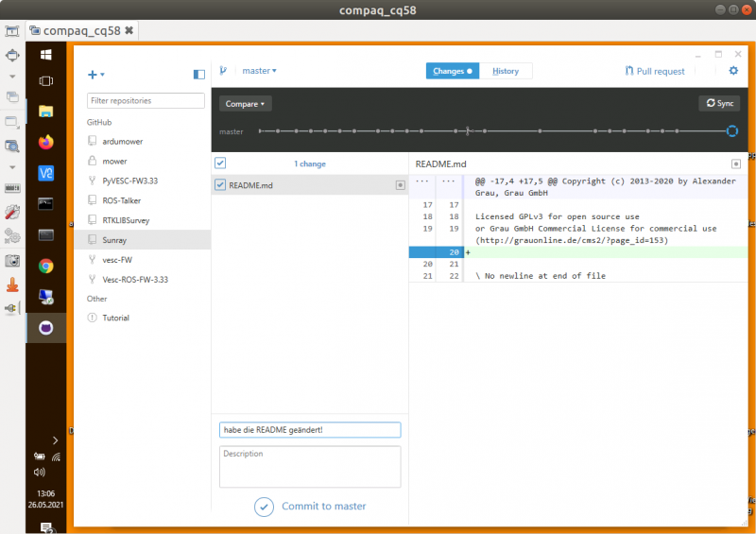Click Commit to master

point(323,506)
